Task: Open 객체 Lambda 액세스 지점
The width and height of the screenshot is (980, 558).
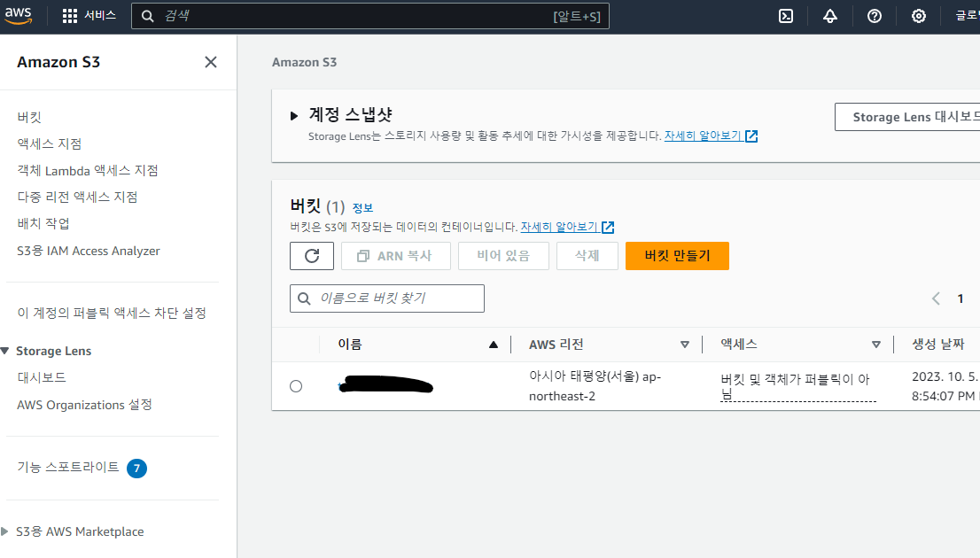Action: click(88, 171)
